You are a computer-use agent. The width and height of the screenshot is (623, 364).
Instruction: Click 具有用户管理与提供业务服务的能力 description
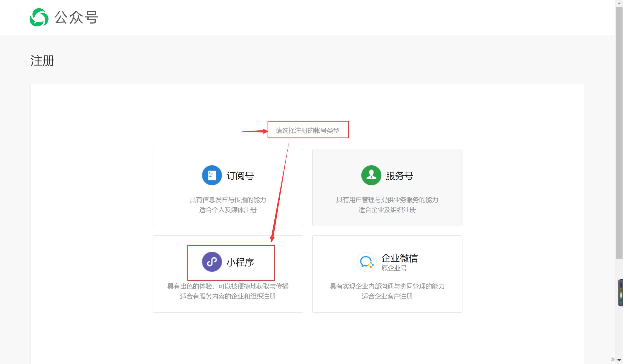pos(387,200)
